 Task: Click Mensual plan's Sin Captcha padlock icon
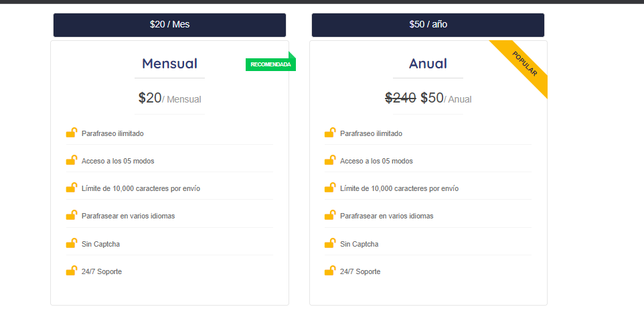pos(72,243)
